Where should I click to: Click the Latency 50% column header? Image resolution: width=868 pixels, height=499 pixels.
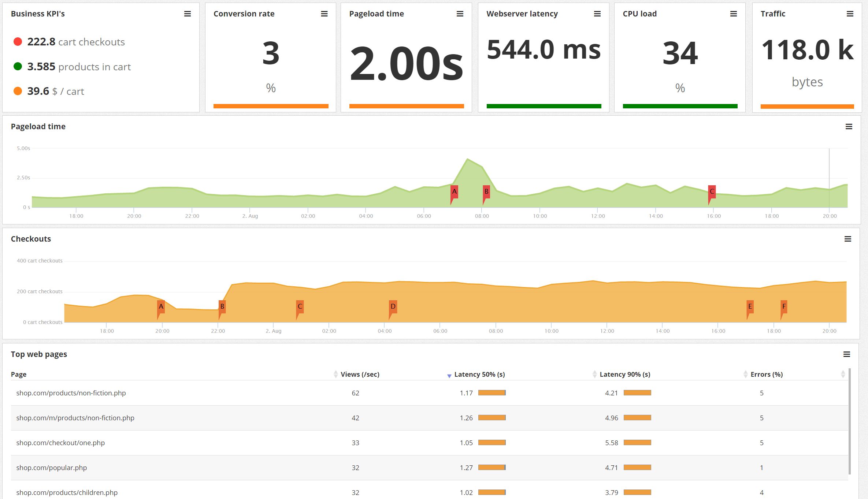click(480, 374)
